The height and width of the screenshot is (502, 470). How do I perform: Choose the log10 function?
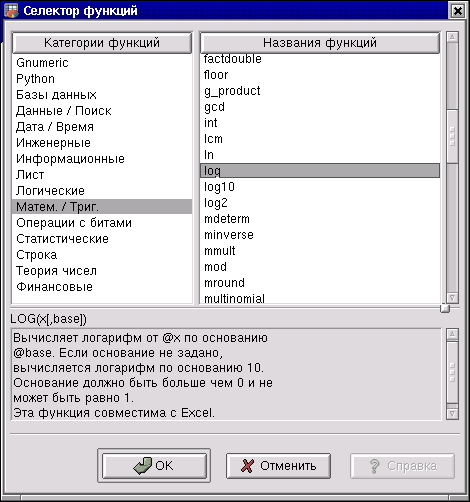pyautogui.click(x=320, y=187)
